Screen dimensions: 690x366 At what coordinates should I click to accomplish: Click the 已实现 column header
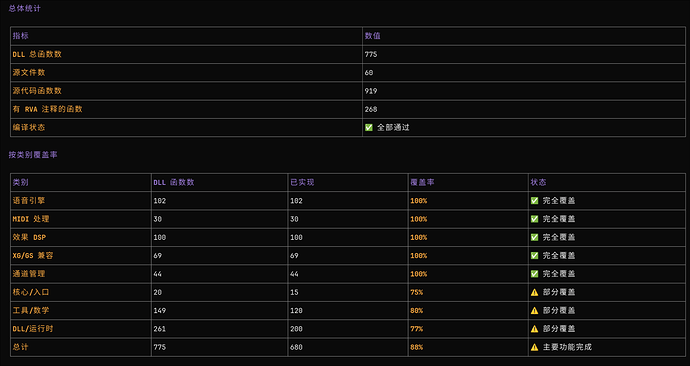click(x=302, y=182)
